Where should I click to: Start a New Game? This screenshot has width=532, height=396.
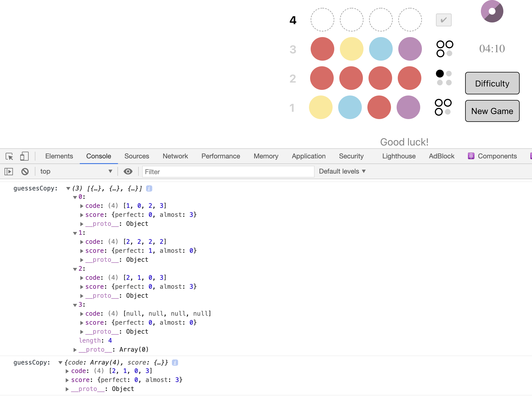tap(492, 111)
